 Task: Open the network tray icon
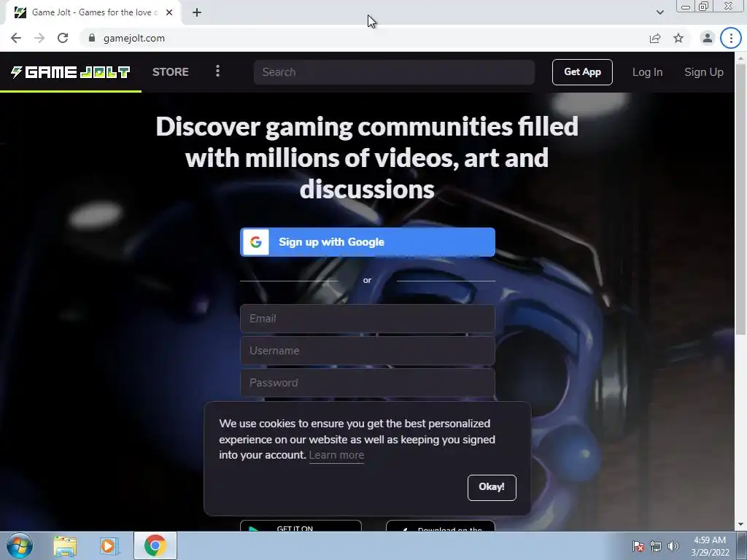click(656, 546)
